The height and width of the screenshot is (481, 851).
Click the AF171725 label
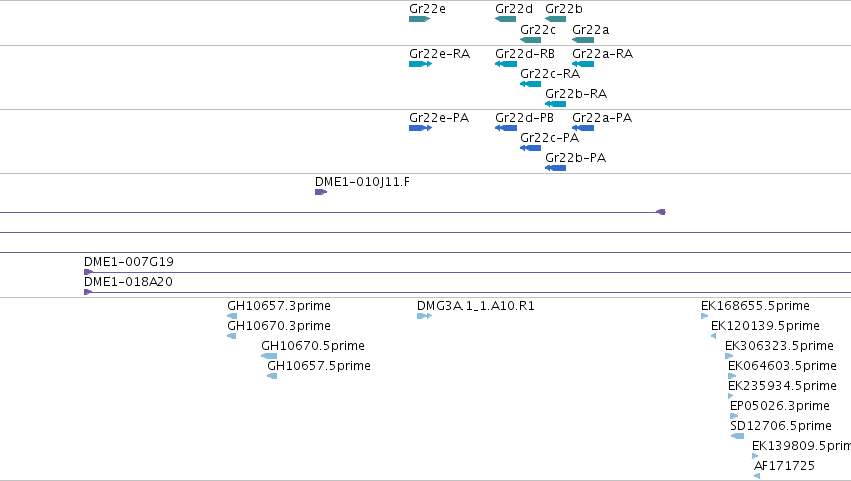pyautogui.click(x=784, y=466)
